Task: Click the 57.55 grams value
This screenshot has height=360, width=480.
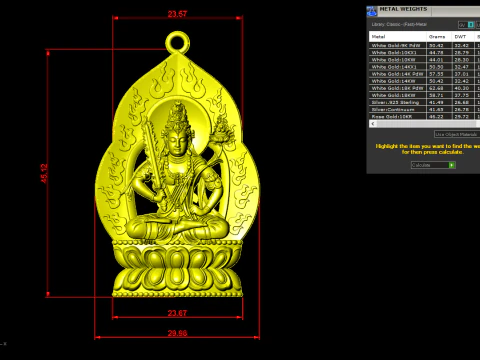Action: [436, 74]
